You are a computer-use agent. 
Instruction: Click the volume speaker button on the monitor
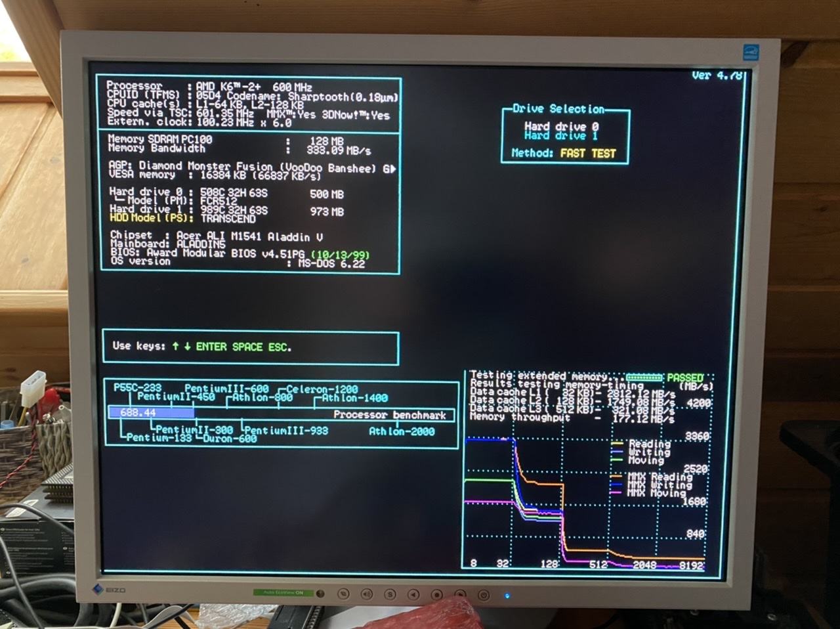(x=366, y=594)
